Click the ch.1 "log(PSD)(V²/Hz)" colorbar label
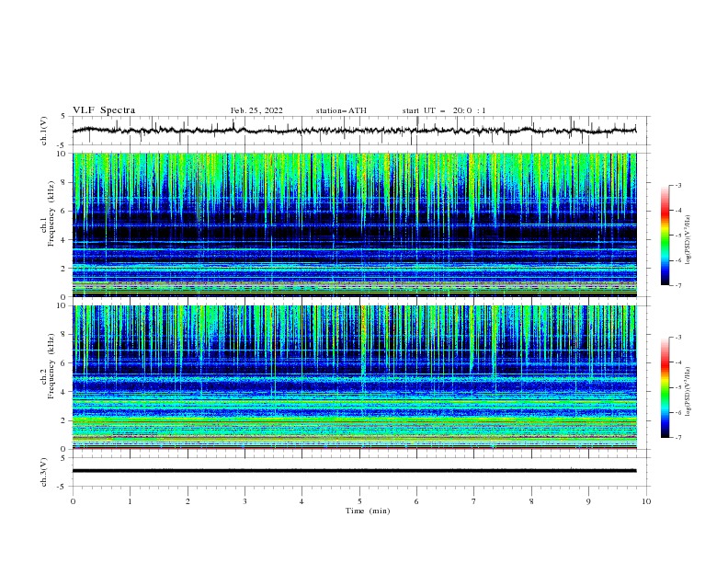The height and width of the screenshot is (563, 728). [688, 240]
